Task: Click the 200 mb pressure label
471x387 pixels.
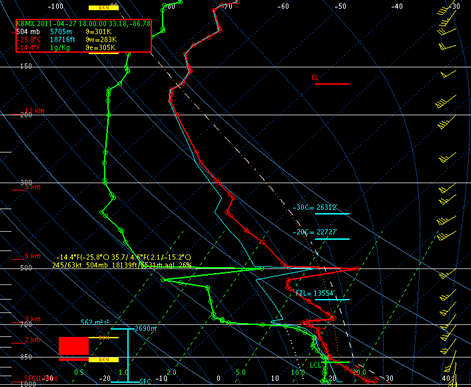Action: 26,115
